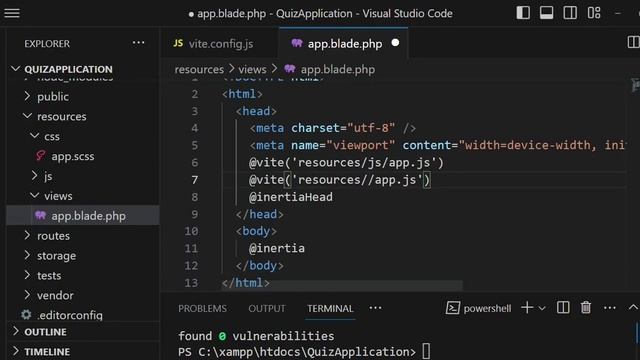This screenshot has height=360, width=640.
Task: Click the <body> tag on line 10
Action: pyautogui.click(x=256, y=231)
